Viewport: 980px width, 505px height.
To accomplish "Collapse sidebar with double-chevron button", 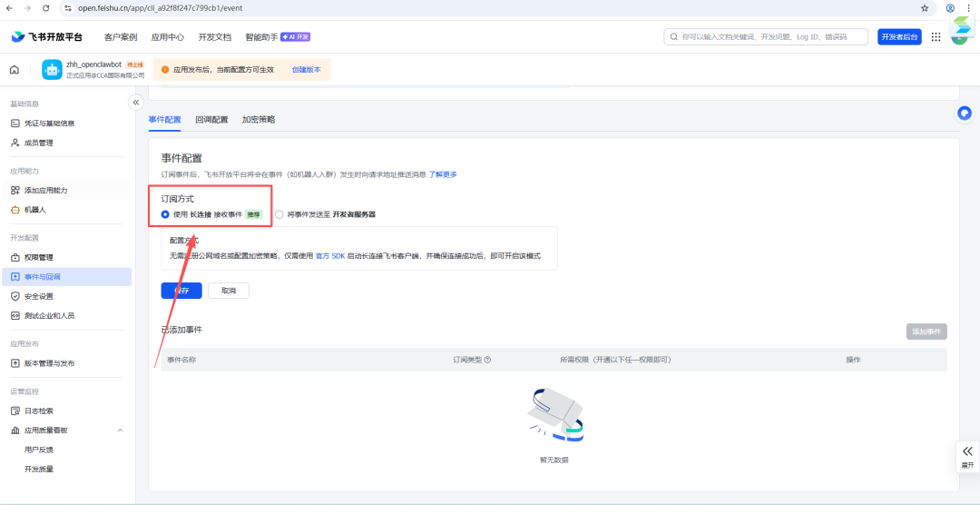I will point(135,102).
